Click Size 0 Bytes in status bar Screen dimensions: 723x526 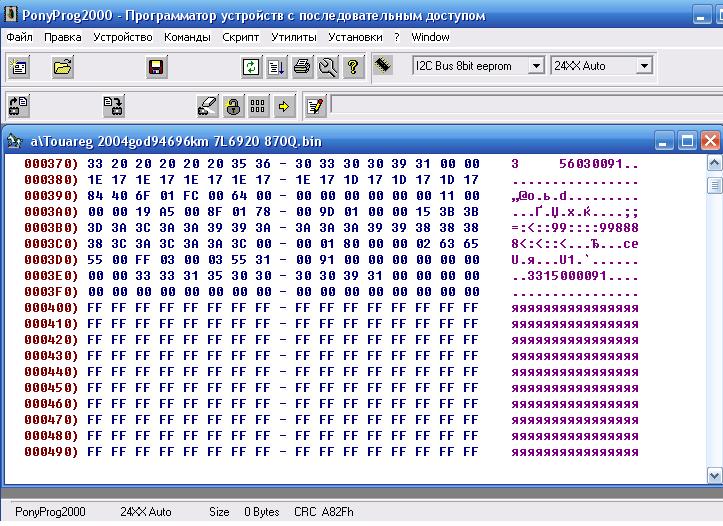click(244, 512)
